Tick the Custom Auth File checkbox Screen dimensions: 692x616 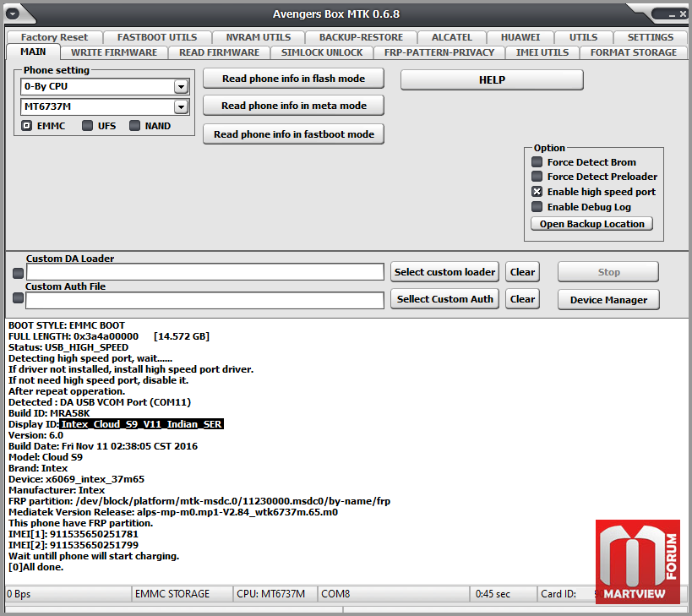point(18,298)
